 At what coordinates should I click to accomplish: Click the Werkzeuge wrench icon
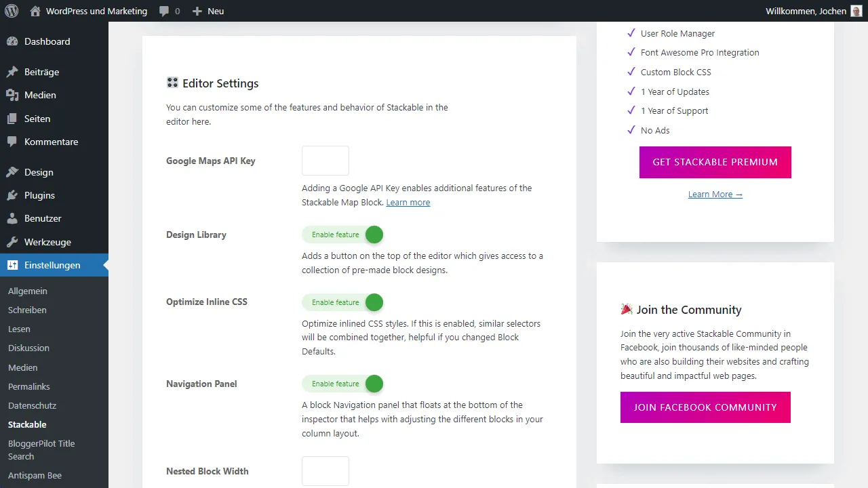pos(12,242)
